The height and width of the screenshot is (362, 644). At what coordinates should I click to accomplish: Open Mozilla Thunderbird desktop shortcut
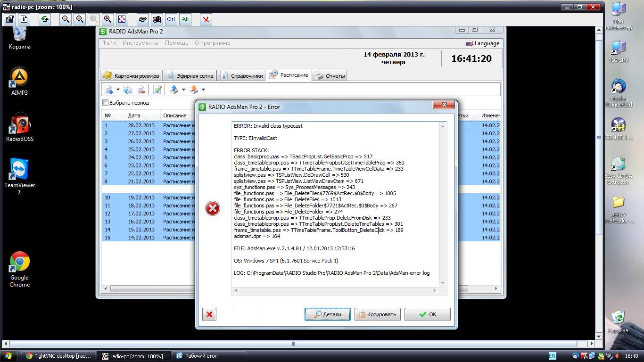618,93
